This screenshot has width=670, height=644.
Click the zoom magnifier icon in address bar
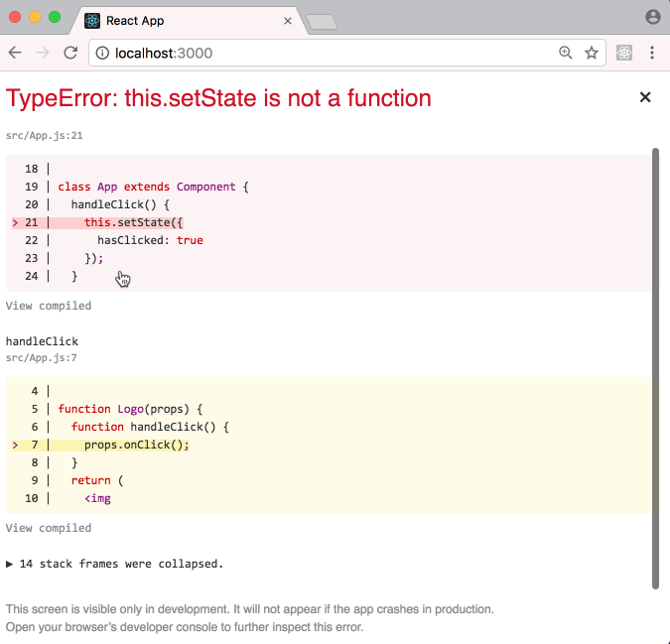(x=566, y=53)
